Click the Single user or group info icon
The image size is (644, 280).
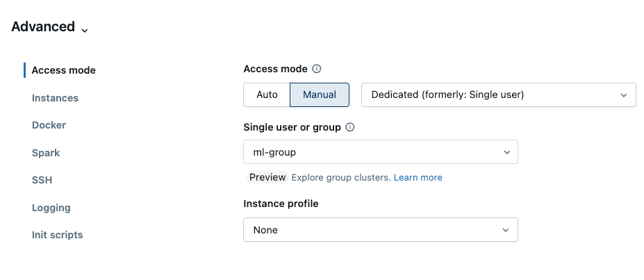350,127
